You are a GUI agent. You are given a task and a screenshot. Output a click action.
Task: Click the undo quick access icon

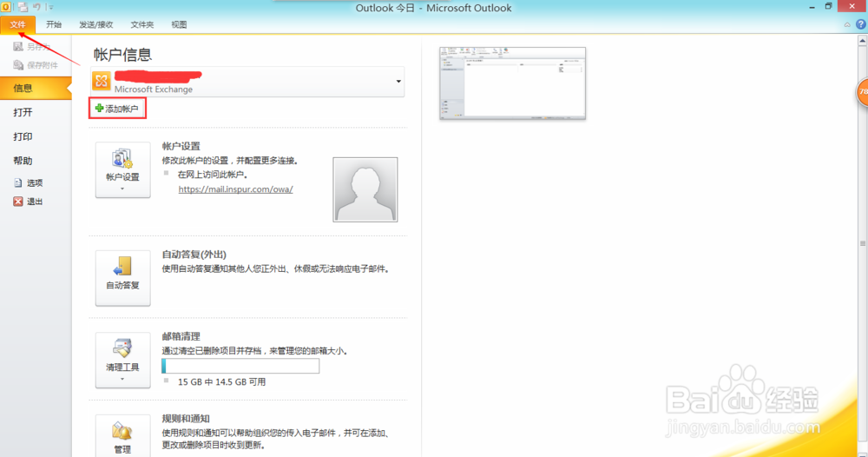coord(36,7)
